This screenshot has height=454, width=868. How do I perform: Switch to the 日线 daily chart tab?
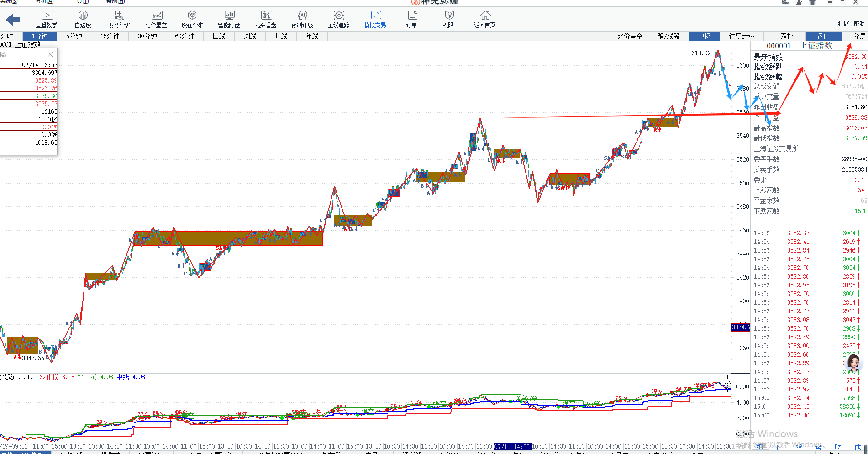pos(219,36)
